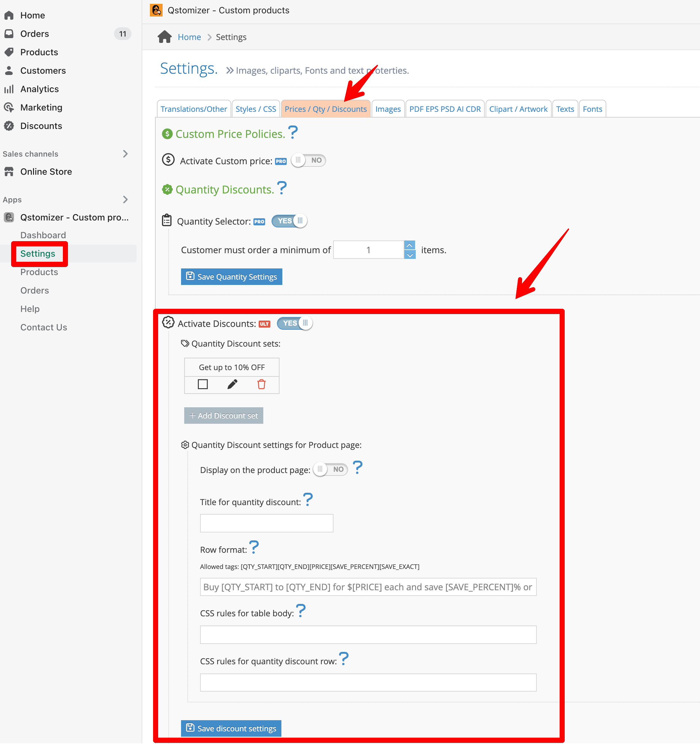Click the house icon in the breadcrumb

point(165,37)
